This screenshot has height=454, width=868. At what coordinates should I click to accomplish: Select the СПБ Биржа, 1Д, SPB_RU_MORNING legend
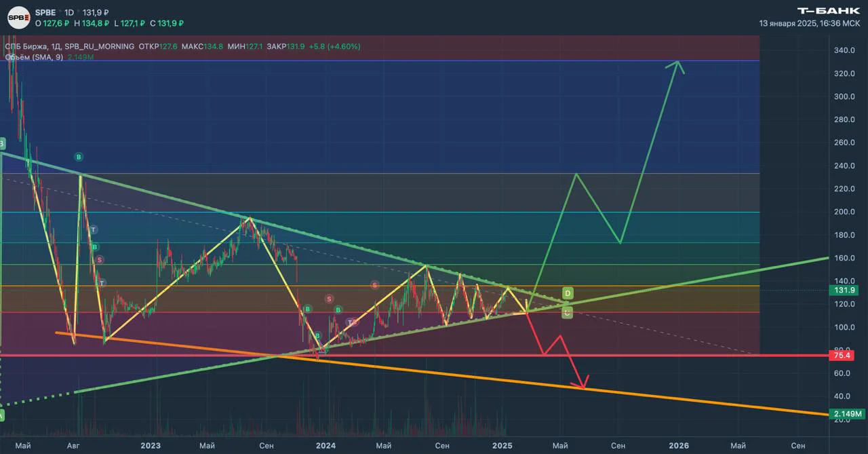pyautogui.click(x=69, y=47)
